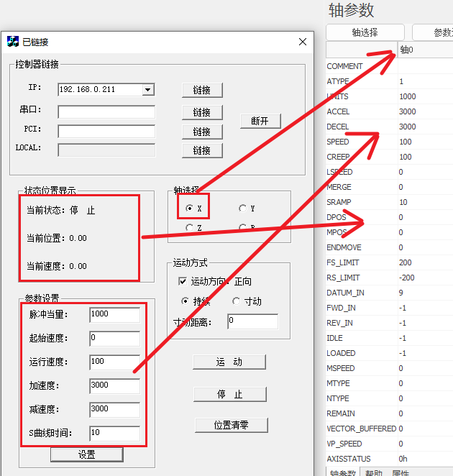This screenshot has height=476, width=453.
Task: Click the 轴0 column header
Action: click(425, 50)
